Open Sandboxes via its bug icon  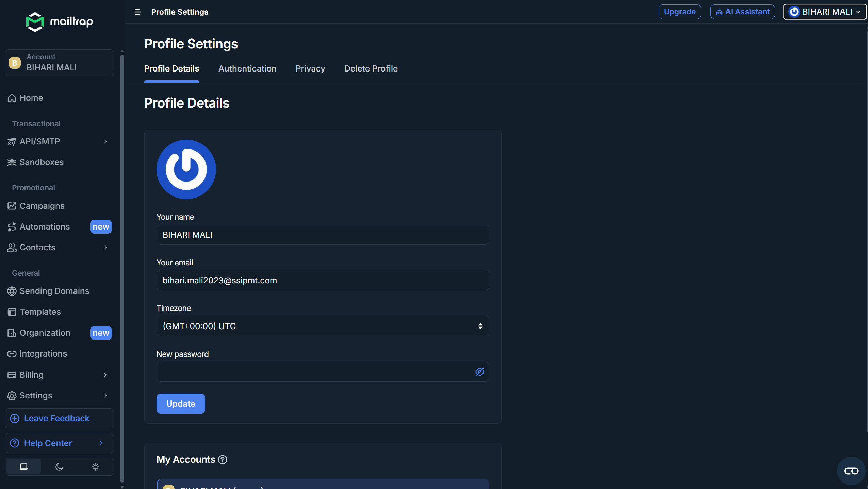[x=12, y=162]
